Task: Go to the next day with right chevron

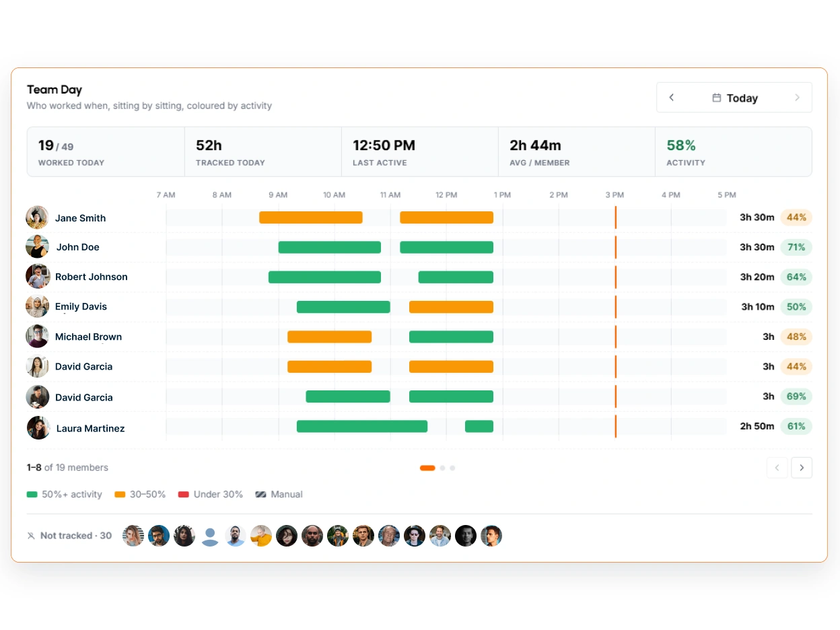Action: (x=797, y=98)
